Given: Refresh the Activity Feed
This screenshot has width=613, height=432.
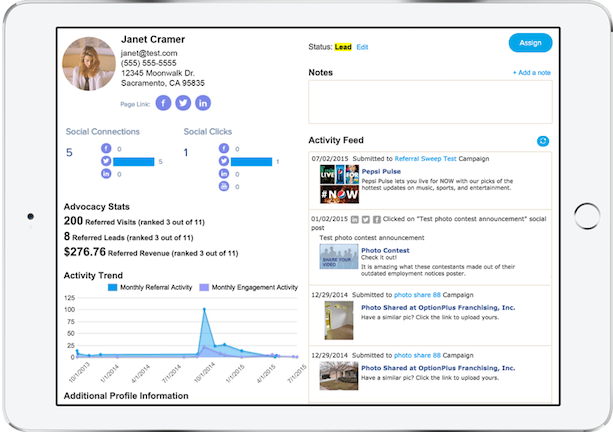Looking at the screenshot, I should coord(542,142).
